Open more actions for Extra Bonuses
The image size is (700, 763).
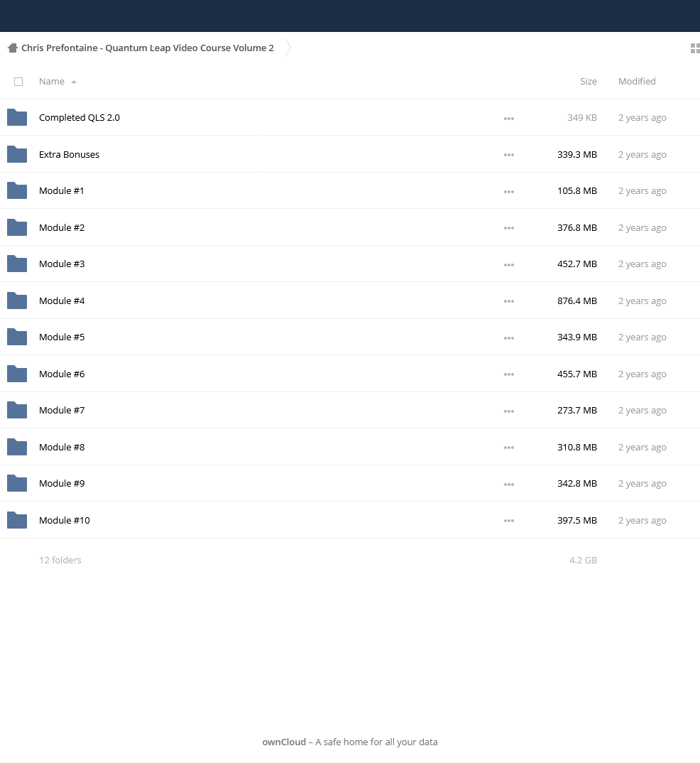[509, 155]
